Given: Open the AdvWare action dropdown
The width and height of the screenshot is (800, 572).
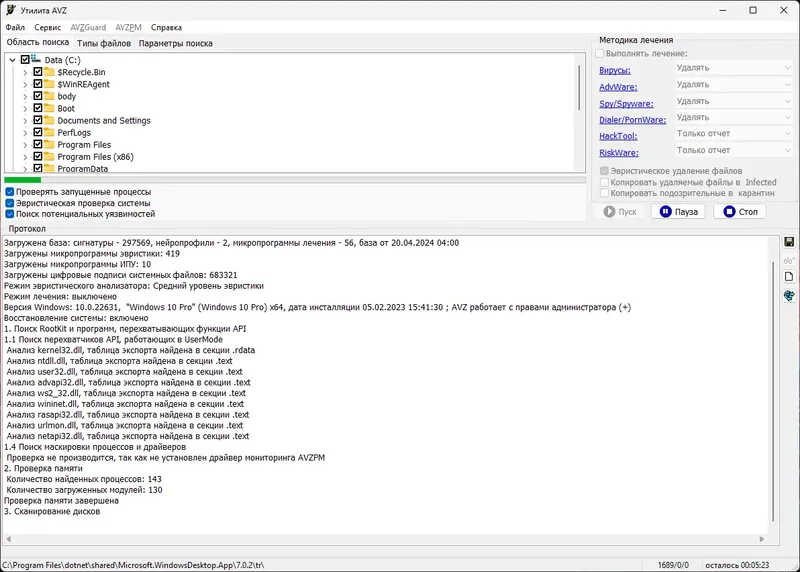Looking at the screenshot, I should point(733,85).
